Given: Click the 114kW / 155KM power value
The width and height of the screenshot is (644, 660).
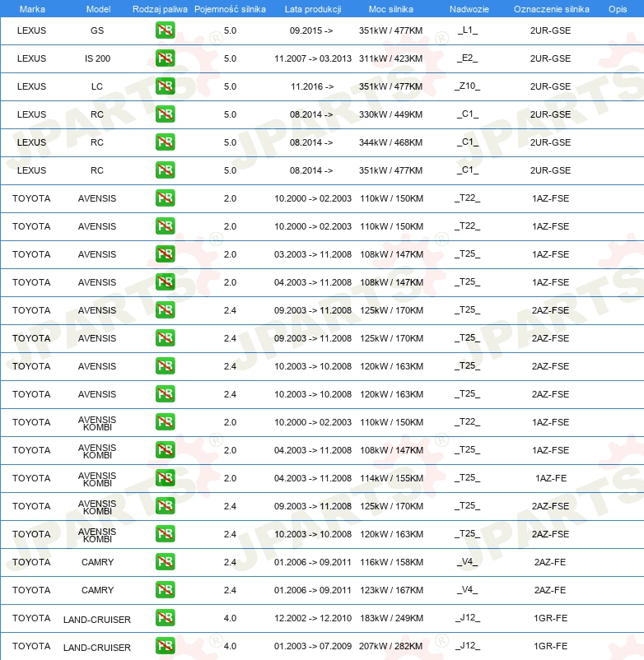Looking at the screenshot, I should (391, 478).
